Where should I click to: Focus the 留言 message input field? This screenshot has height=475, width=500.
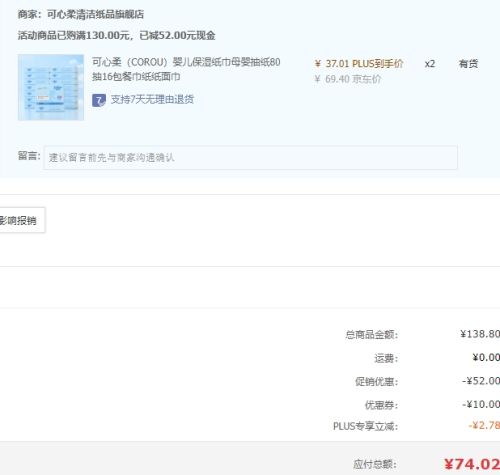pyautogui.click(x=250, y=157)
